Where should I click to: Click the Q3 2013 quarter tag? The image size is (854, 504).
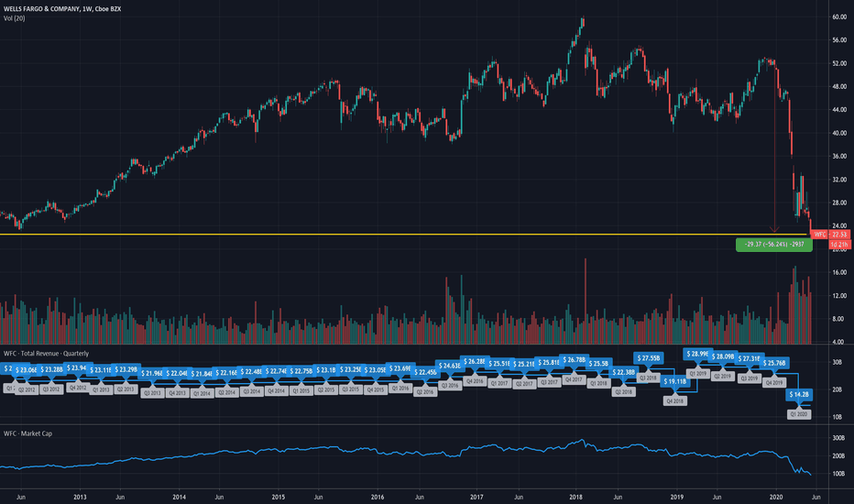pyautogui.click(x=152, y=393)
